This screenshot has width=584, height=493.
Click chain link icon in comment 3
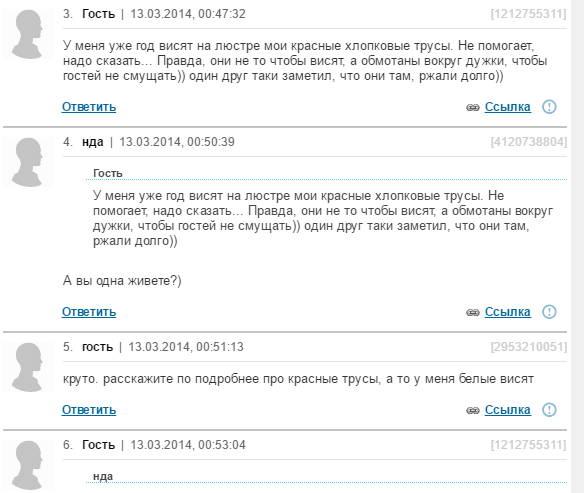click(x=473, y=108)
